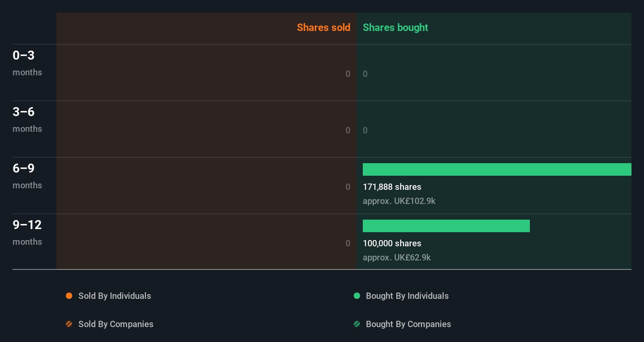Screen dimensions: 644x342
Task: Click the green Bought By Individuals legend dot
Action: [357, 296]
